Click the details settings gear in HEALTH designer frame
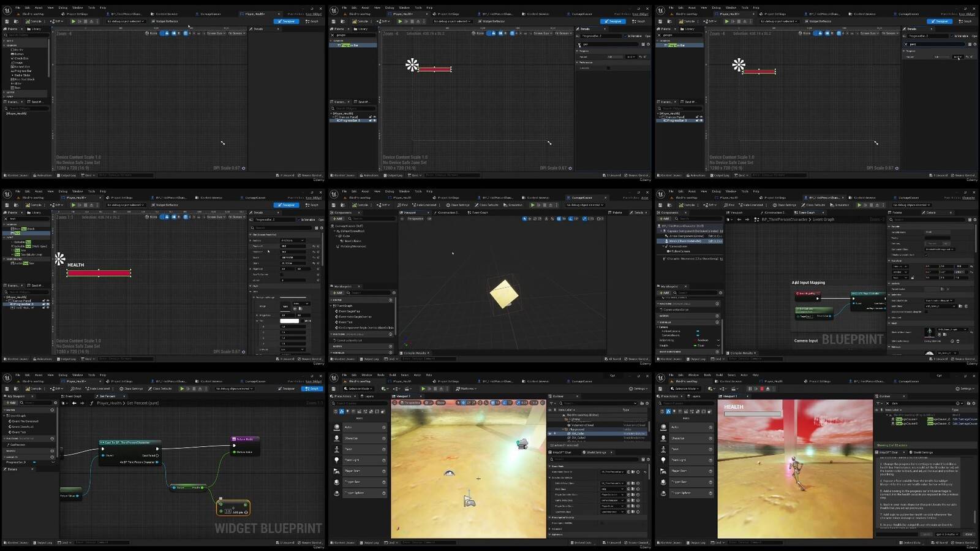Image resolution: width=980 pixels, height=551 pixels. [x=321, y=227]
